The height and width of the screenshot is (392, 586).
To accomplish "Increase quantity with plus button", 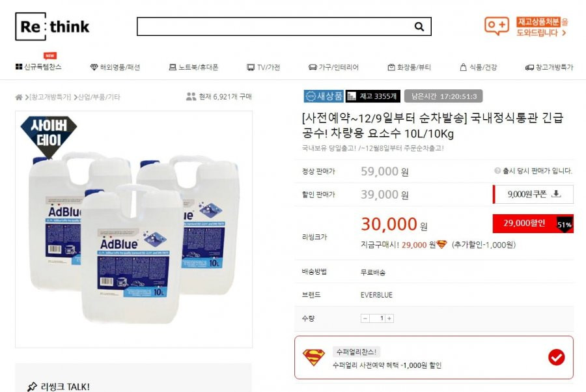I will (x=389, y=318).
